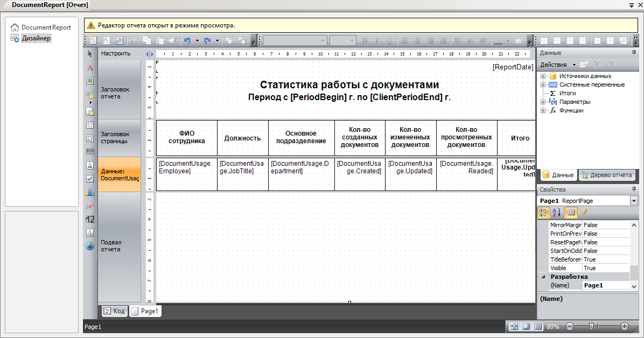Pick the Text object tool (red A)
The height and width of the screenshot is (338, 644).
click(x=90, y=68)
